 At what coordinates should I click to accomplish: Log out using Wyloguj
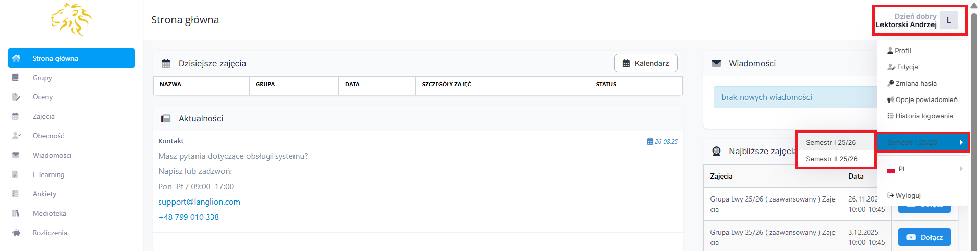pos(908,195)
